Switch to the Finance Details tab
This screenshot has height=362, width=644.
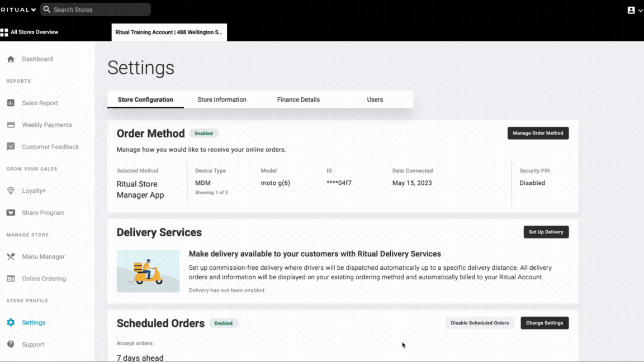point(298,100)
